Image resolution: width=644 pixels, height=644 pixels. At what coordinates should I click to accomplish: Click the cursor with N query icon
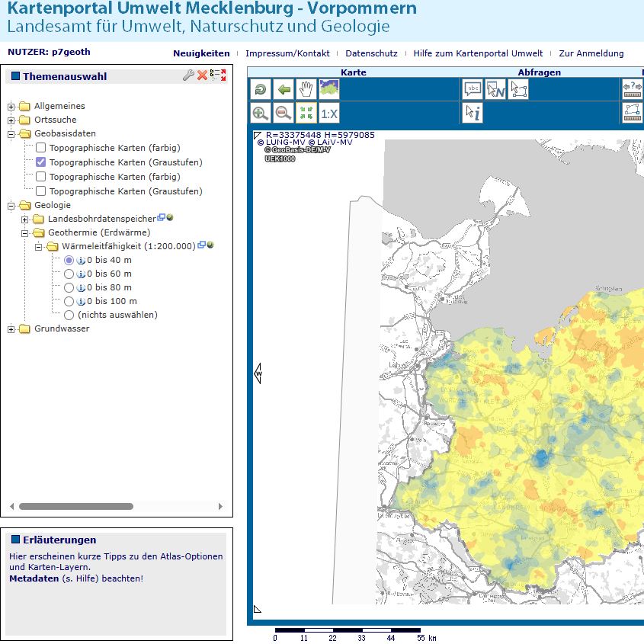pyautogui.click(x=495, y=88)
